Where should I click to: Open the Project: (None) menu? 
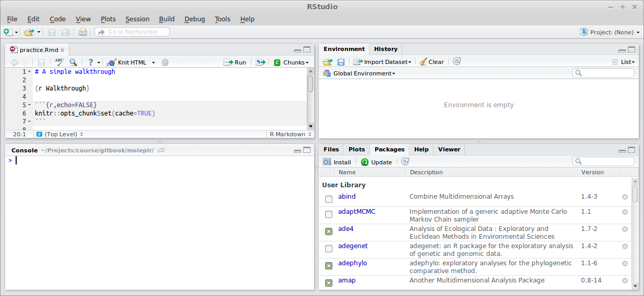[610, 32]
